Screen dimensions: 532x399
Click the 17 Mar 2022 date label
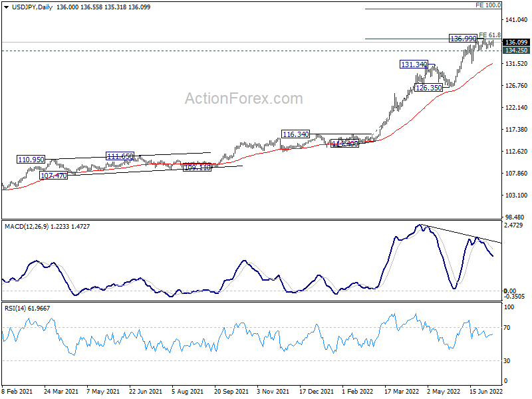[x=402, y=391]
